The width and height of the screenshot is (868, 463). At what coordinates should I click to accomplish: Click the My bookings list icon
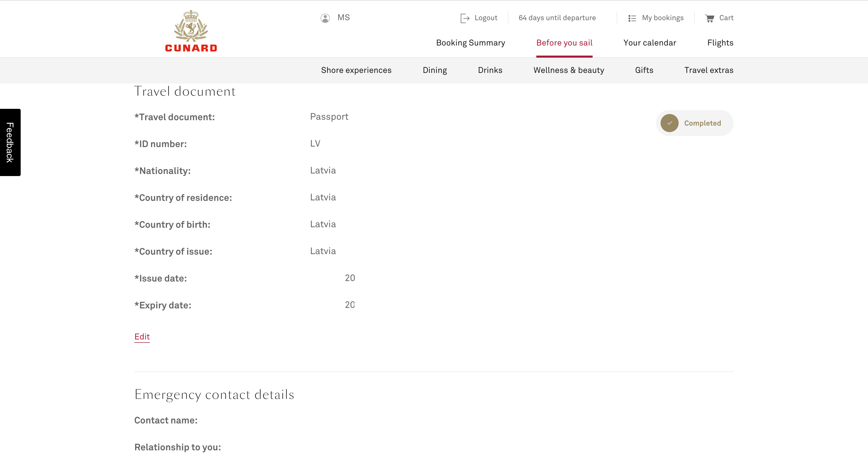(632, 18)
